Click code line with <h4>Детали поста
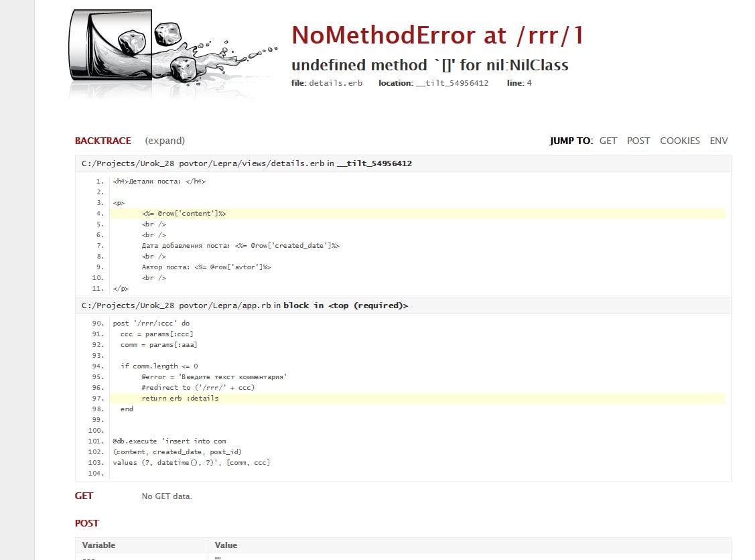The height and width of the screenshot is (560, 755). click(x=159, y=182)
